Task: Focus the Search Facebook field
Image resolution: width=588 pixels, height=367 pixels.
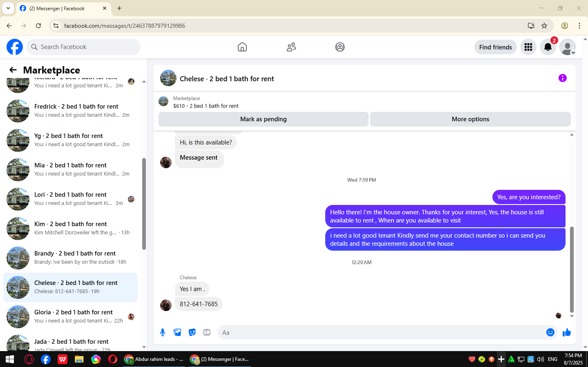Action: [83, 47]
